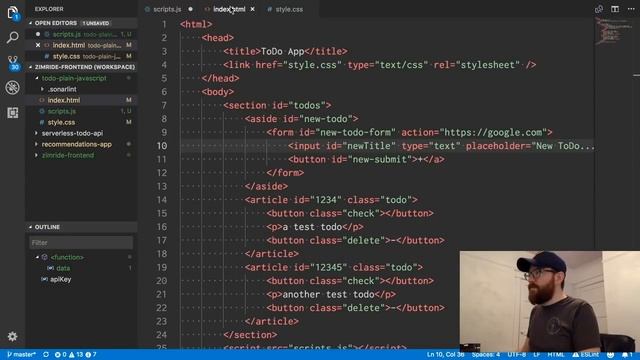640x360 pixels.
Task: Collapse the ZIMRIDE-FRONTEND workspace section
Action: pos(84,67)
